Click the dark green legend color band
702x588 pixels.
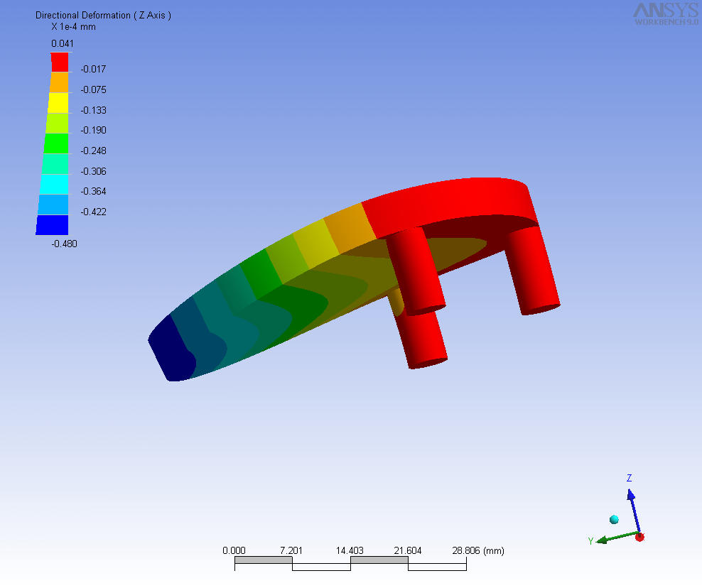coord(56,143)
